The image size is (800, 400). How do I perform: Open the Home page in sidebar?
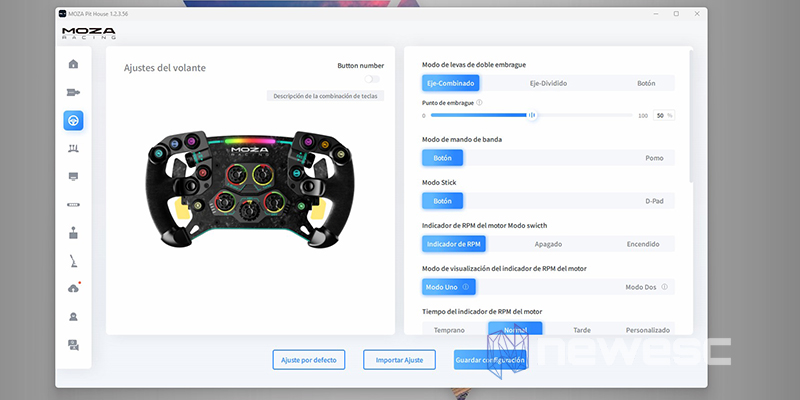pos(73,64)
